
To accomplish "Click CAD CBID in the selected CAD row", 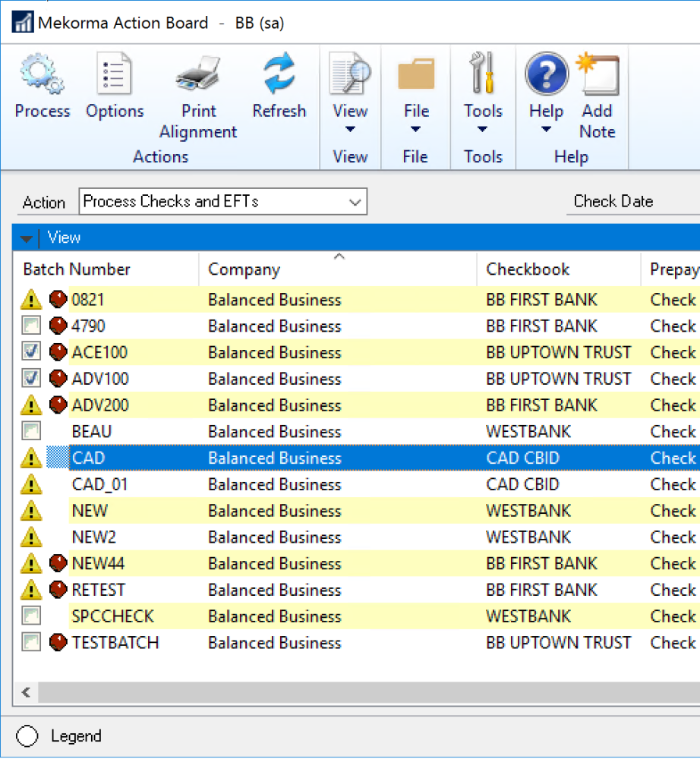I will coord(523,458).
